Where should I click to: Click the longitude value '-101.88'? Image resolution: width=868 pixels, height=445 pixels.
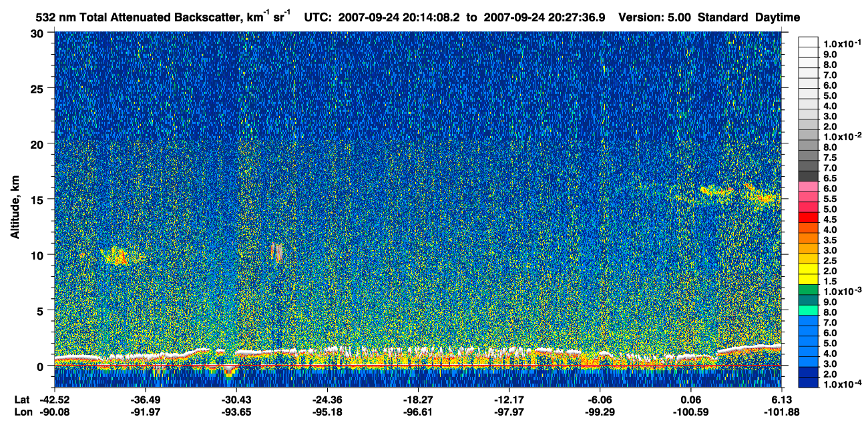(x=782, y=412)
